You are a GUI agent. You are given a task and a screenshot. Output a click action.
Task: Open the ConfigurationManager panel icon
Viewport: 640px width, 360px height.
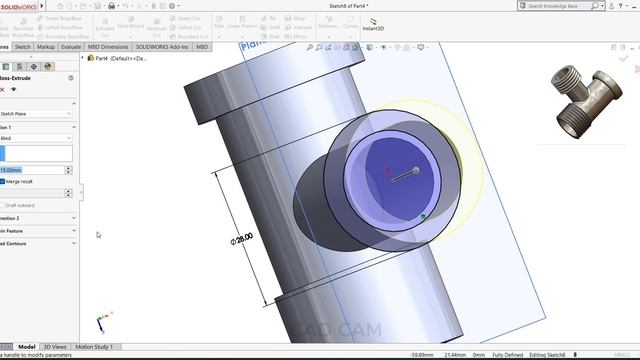point(19,67)
